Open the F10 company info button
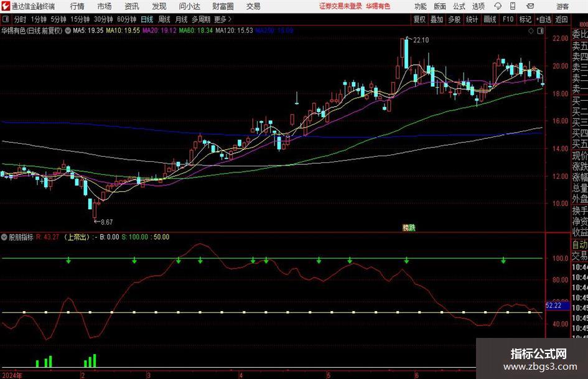 click(x=508, y=19)
